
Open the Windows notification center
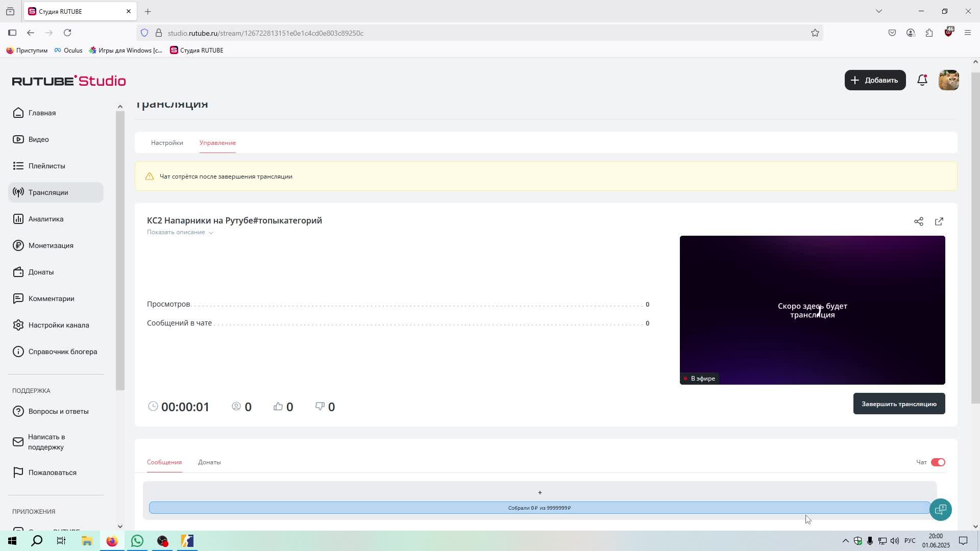point(963,541)
